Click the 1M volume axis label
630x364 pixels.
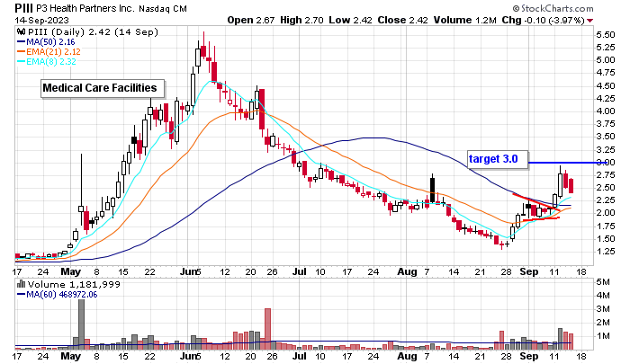tap(603, 336)
